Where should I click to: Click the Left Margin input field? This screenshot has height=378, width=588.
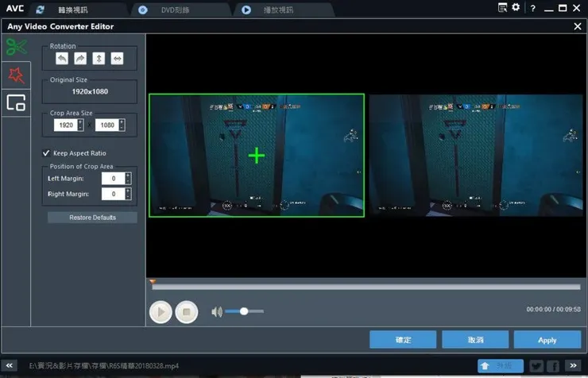[x=114, y=179]
